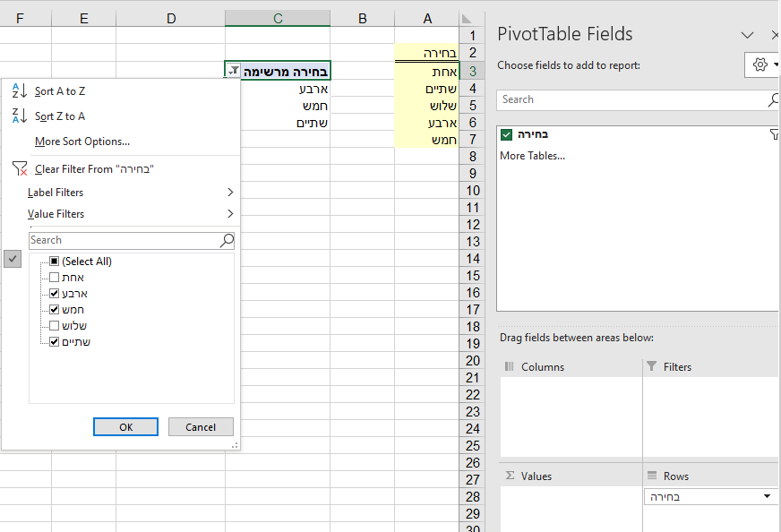Toggle the (Select All) checkbox
Image resolution: width=781 pixels, height=532 pixels.
click(x=55, y=261)
